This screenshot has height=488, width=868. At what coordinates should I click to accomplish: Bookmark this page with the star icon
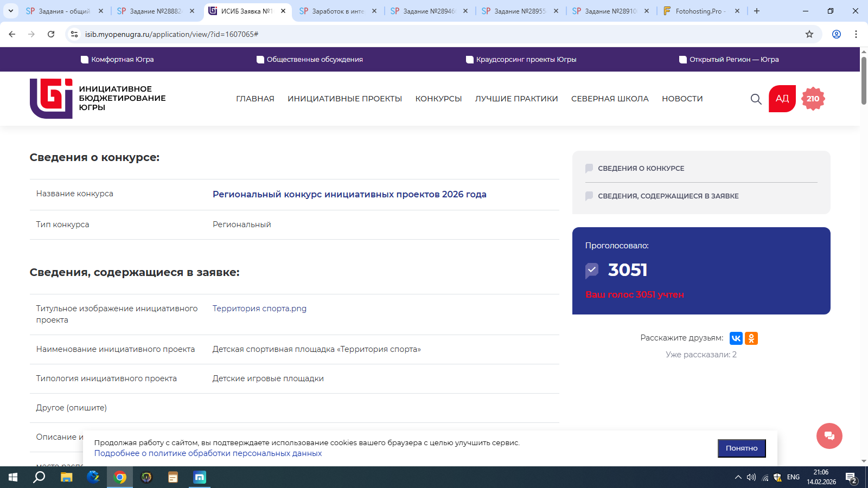[809, 34]
